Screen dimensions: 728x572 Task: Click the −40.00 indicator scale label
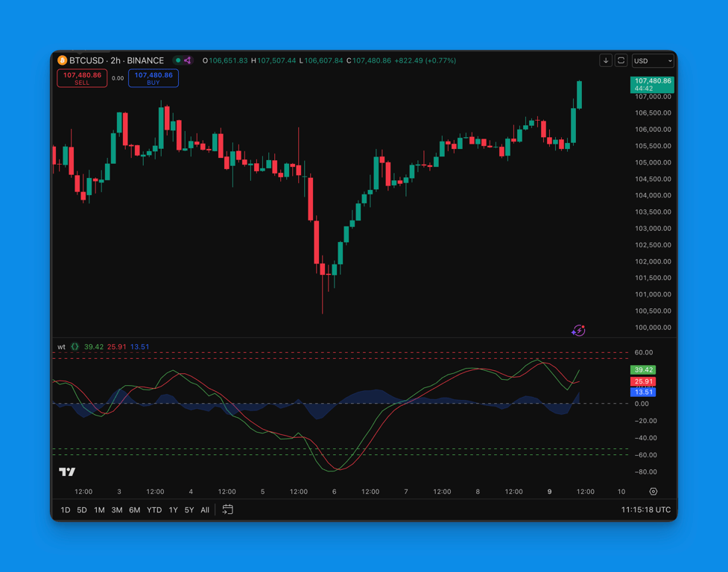[645, 438]
